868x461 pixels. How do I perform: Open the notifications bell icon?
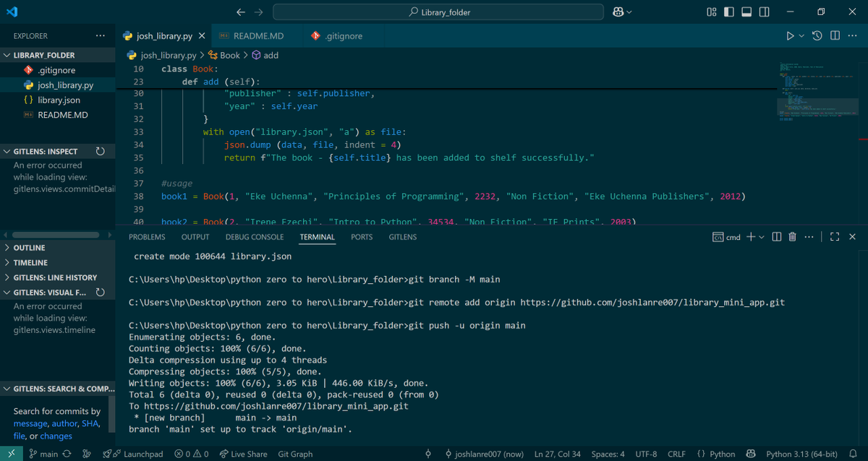[853, 454]
